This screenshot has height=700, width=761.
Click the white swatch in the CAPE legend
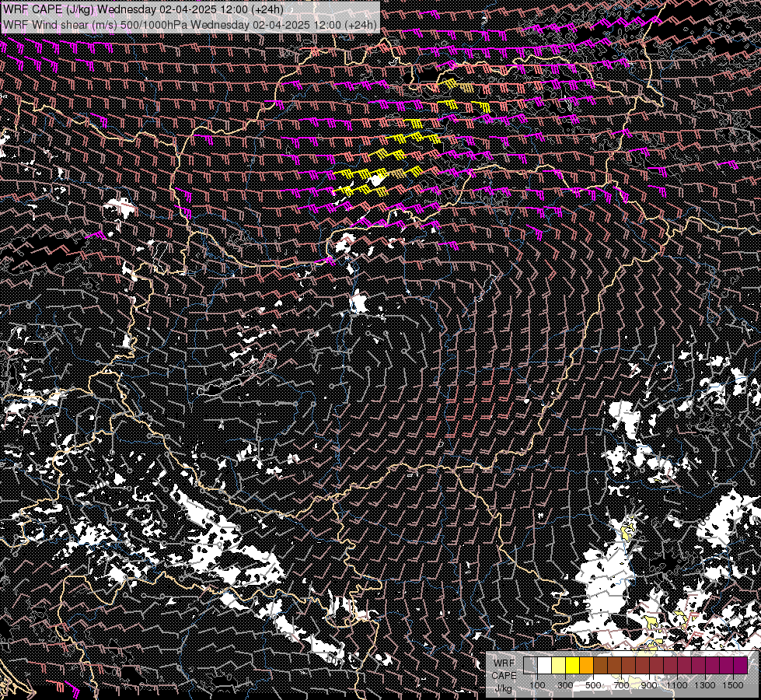pyautogui.click(x=545, y=665)
